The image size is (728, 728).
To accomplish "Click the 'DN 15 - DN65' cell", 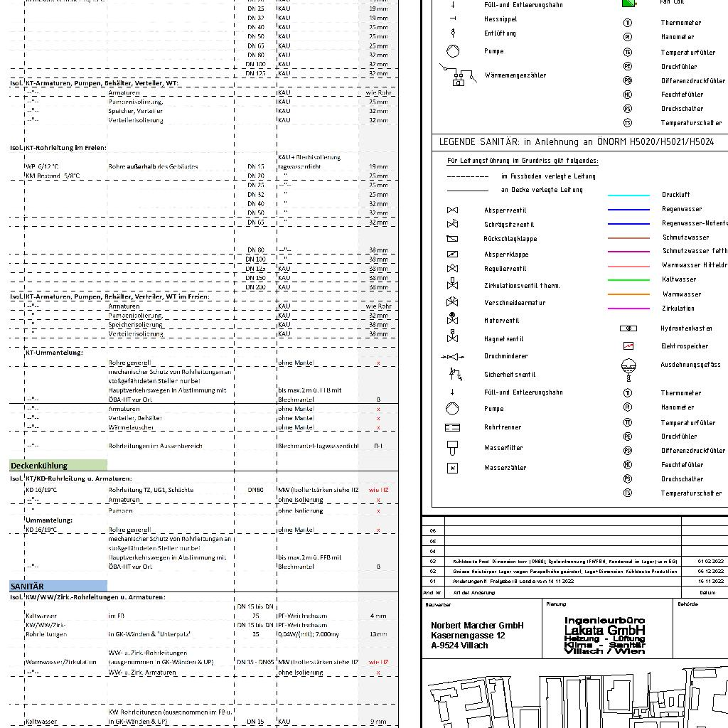I will tap(255, 662).
